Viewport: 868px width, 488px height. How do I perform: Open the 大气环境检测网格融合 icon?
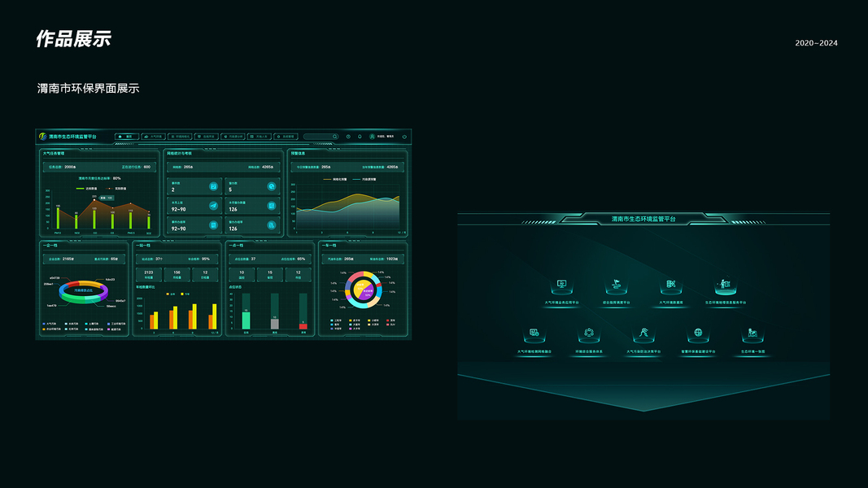pyautogui.click(x=534, y=333)
